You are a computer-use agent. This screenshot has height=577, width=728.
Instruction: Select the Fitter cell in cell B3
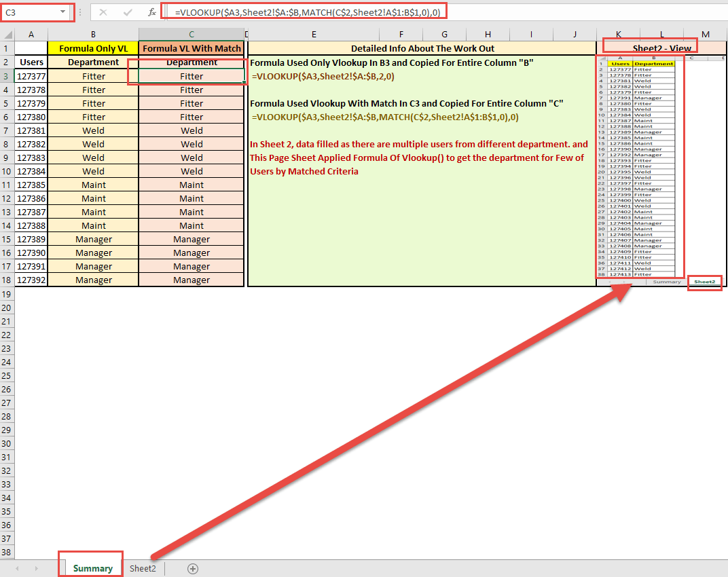[93, 75]
